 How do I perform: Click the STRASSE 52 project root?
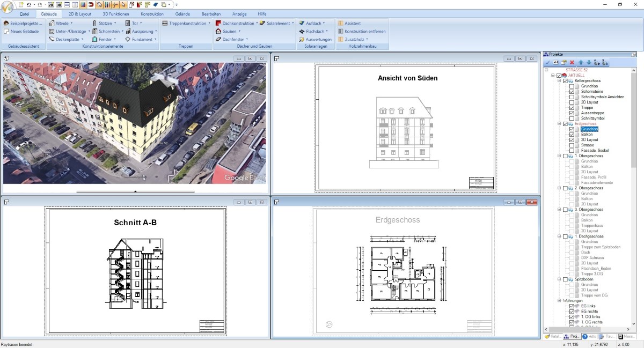click(x=578, y=70)
